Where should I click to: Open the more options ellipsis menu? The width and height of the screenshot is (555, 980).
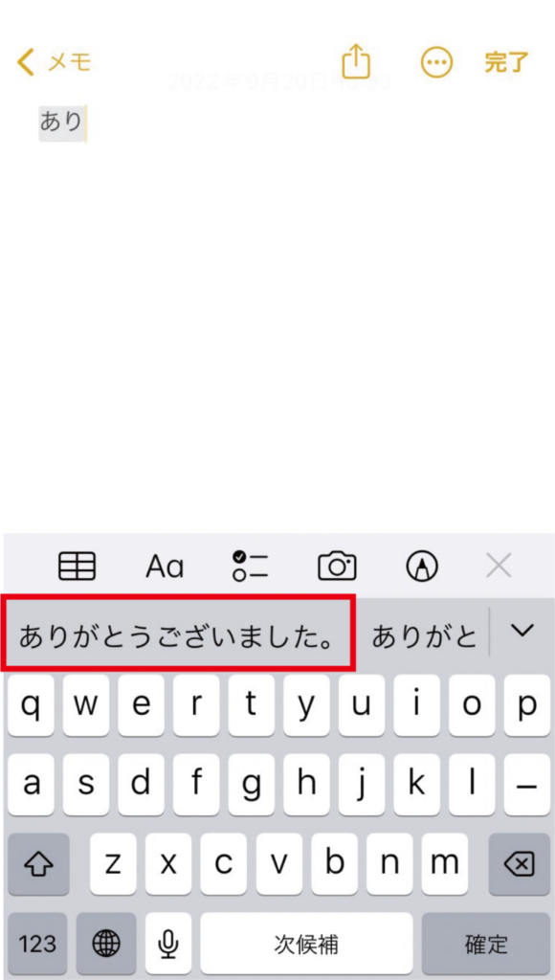pos(436,62)
